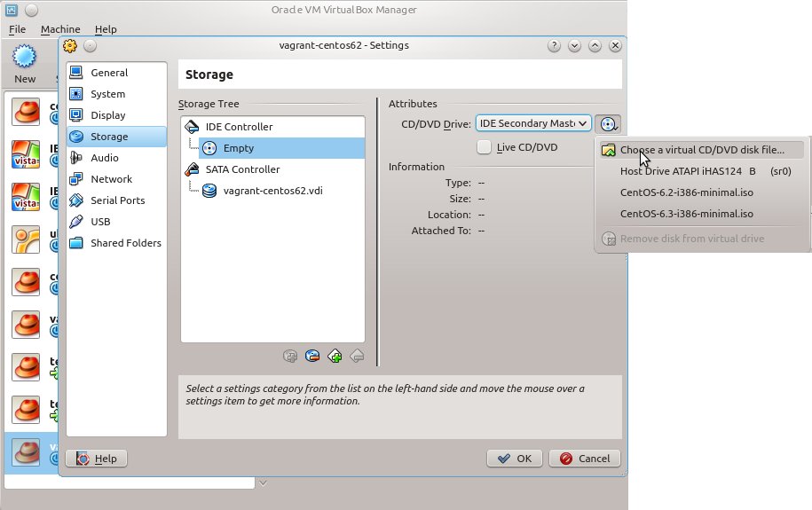Click the CD/DVD disk chooser icon button
Screen dimensions: 812x510
608,124
